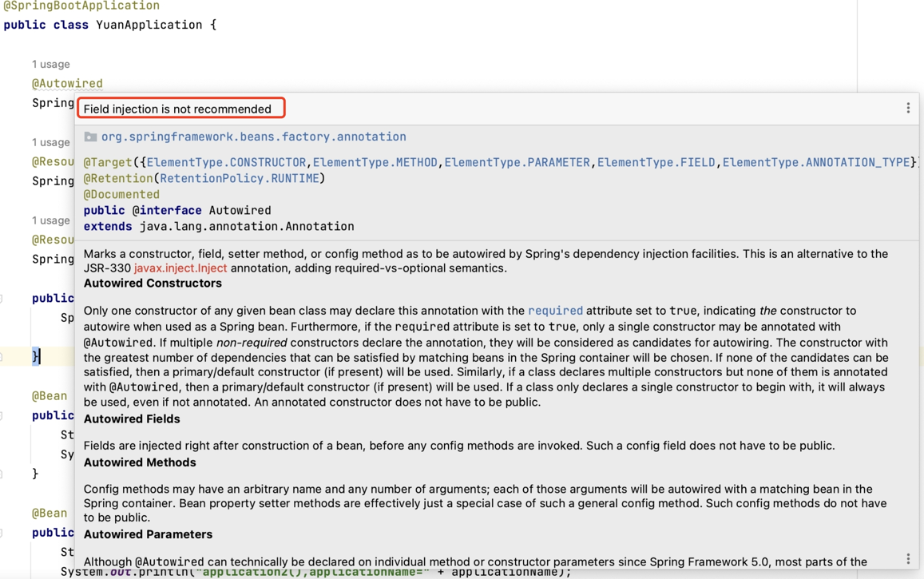Click the package folder icon in the documentation popup
This screenshot has width=924, height=579.
click(x=90, y=137)
